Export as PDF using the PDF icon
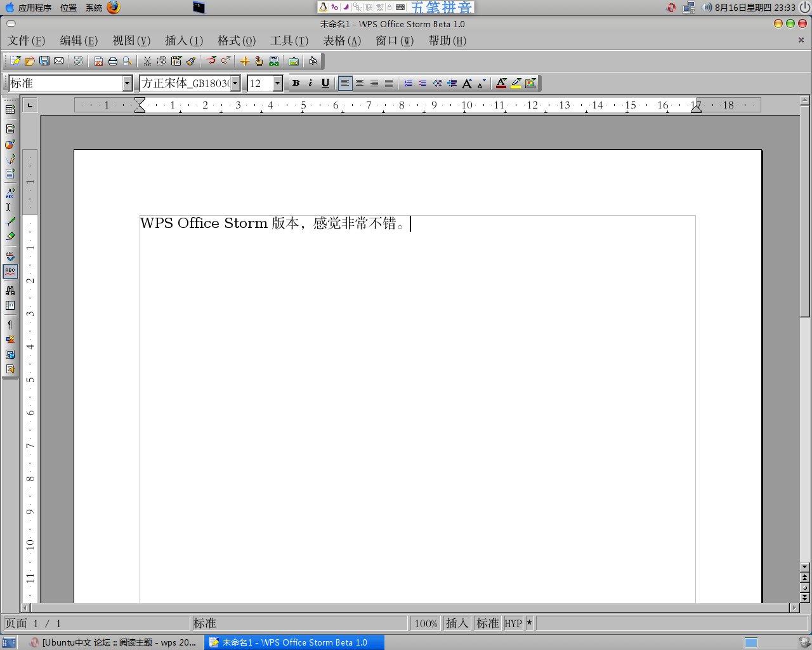Image resolution: width=812 pixels, height=650 pixels. pos(98,61)
